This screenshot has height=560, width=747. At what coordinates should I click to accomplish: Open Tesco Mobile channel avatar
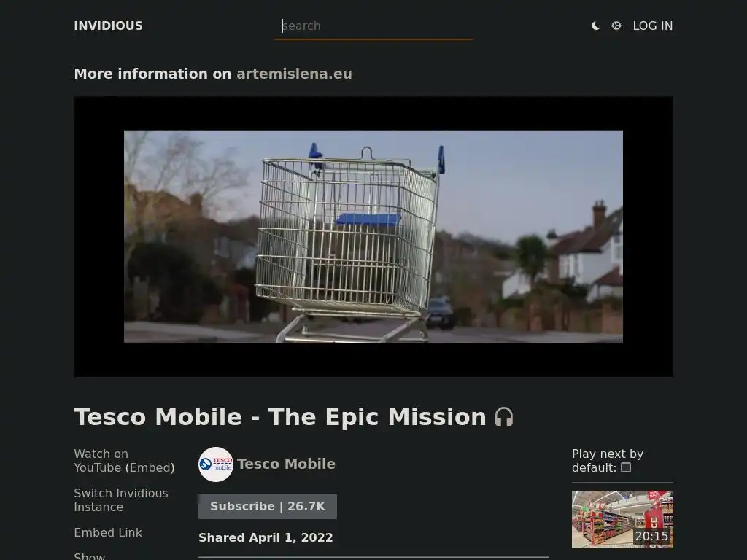[x=216, y=464]
